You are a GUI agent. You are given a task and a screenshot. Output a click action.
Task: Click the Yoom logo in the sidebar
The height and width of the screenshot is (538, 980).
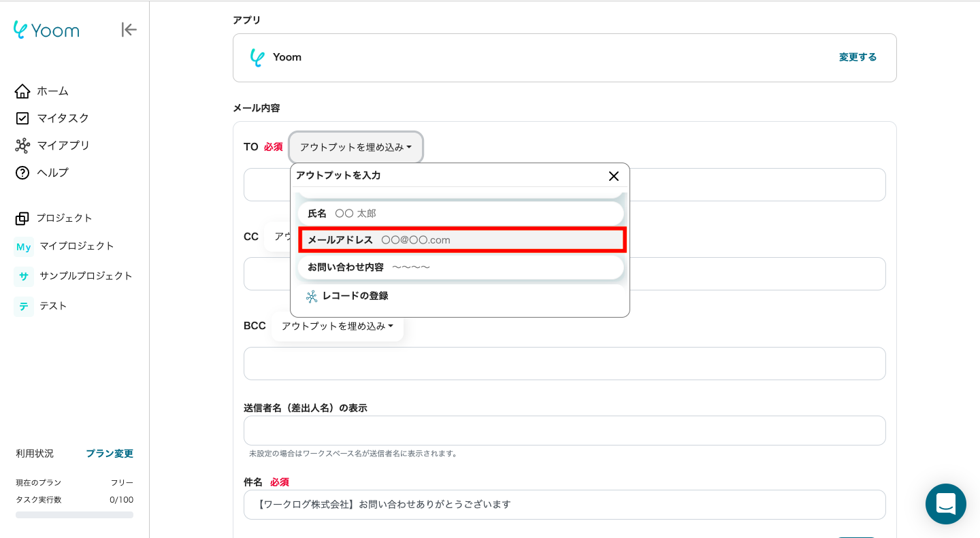[x=46, y=30]
